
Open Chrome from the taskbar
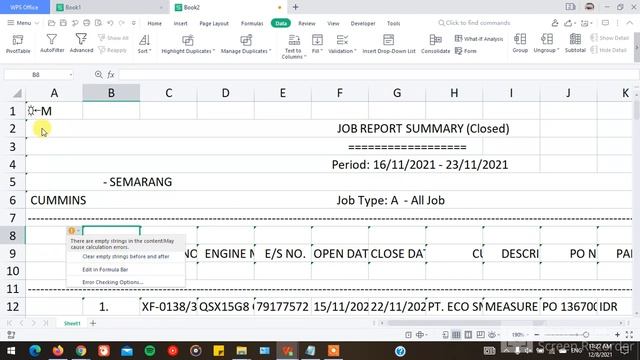81,351
